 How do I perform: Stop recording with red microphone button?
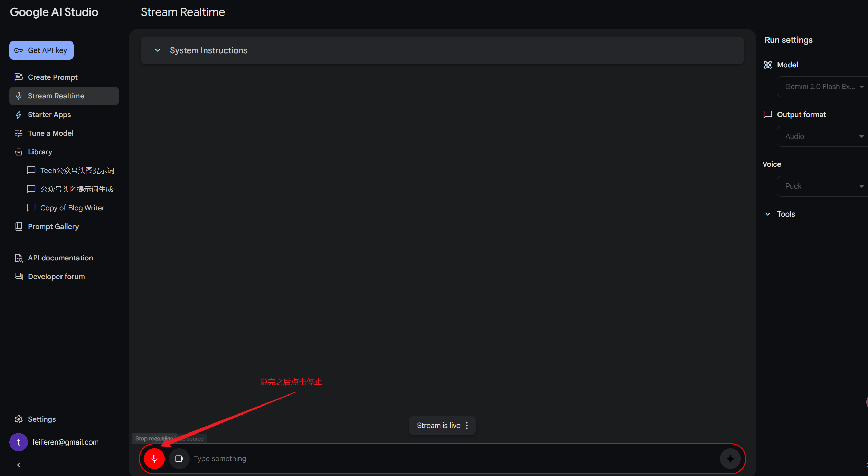[154, 458]
